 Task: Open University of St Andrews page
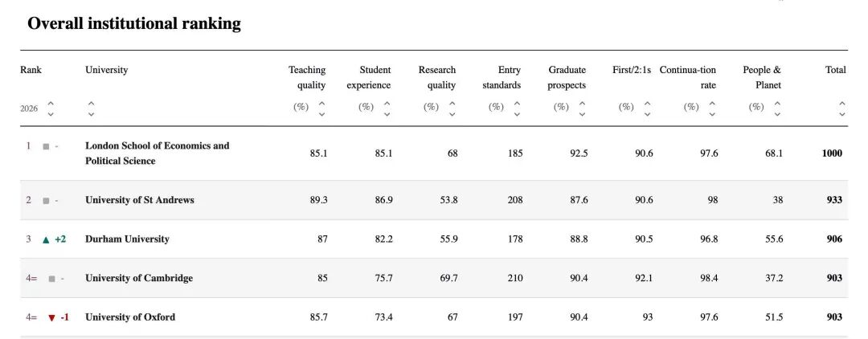pos(139,200)
